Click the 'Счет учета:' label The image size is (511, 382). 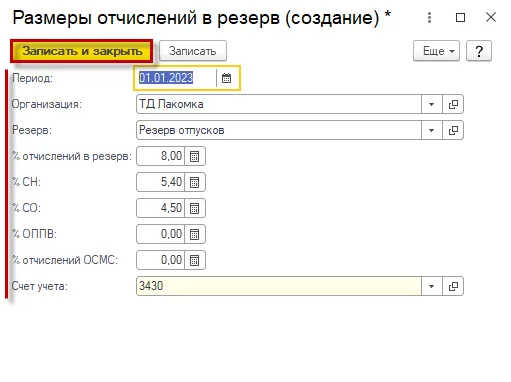point(40,286)
